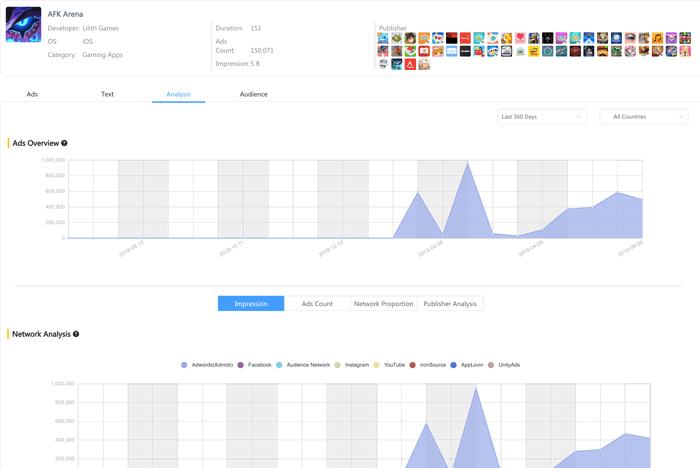Click the highest peak in Ads Overview chart
This screenshot has height=468, width=700.
pyautogui.click(x=467, y=163)
